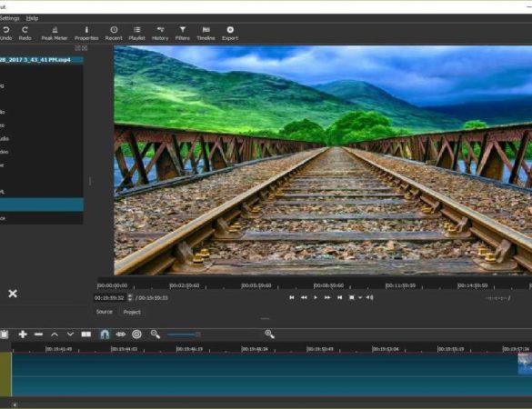532x409 pixels.
Task: Click the 00:19:48 mark on timeline ruler
Action: 255,349
